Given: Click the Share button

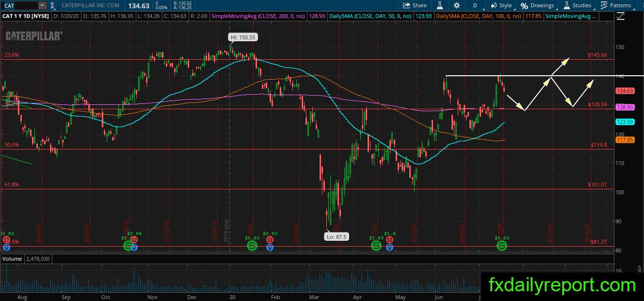Looking at the screenshot, I should [415, 5].
